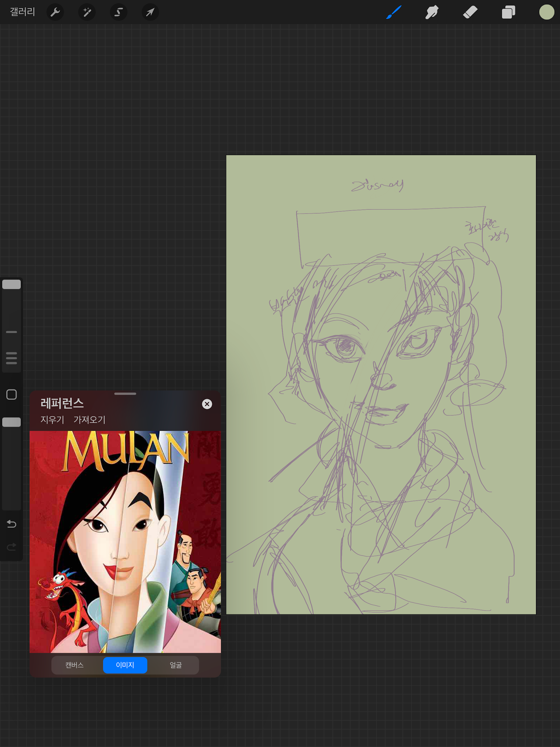This screenshot has height=747, width=560.
Task: Switch reference to the 얼굴 tab
Action: pyautogui.click(x=175, y=665)
